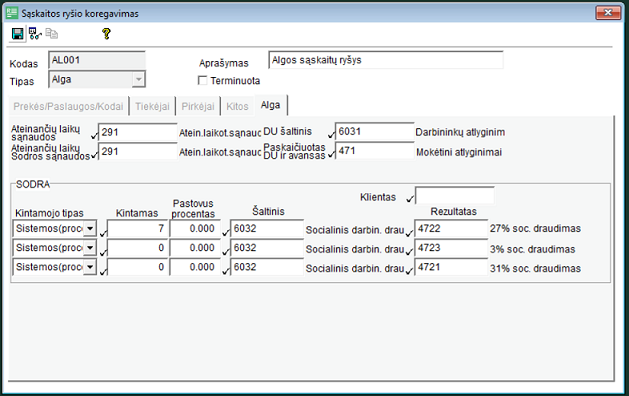
Task: Click the lookup checkmark beside Ateinančių laikų sąnaudos
Action: click(x=94, y=136)
